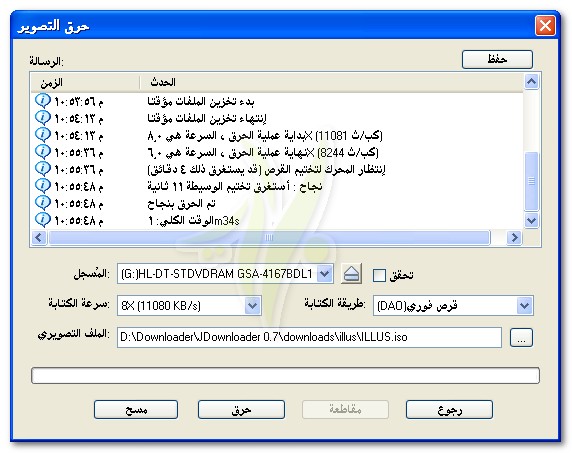Click the حرق burn button
572x453 pixels.
pyautogui.click(x=241, y=410)
